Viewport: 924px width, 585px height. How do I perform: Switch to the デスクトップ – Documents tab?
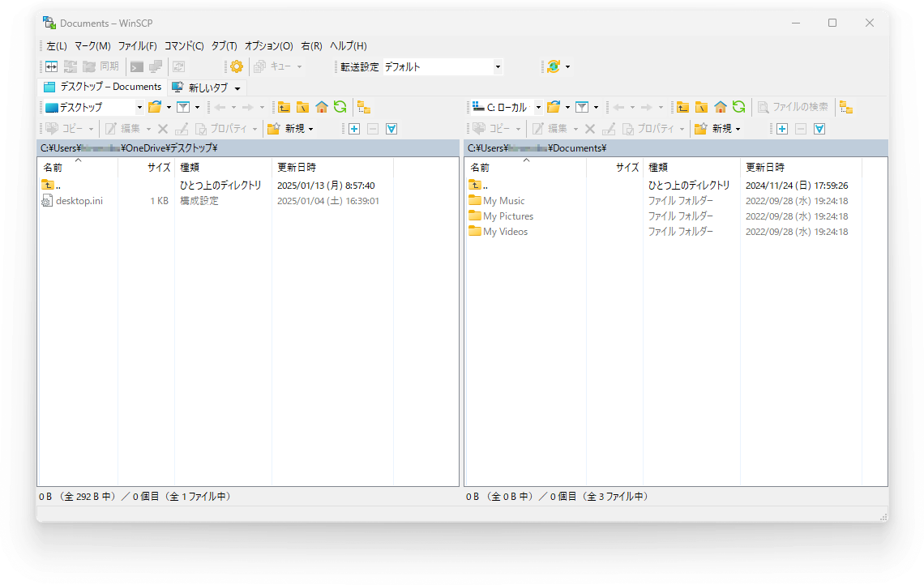pos(103,88)
